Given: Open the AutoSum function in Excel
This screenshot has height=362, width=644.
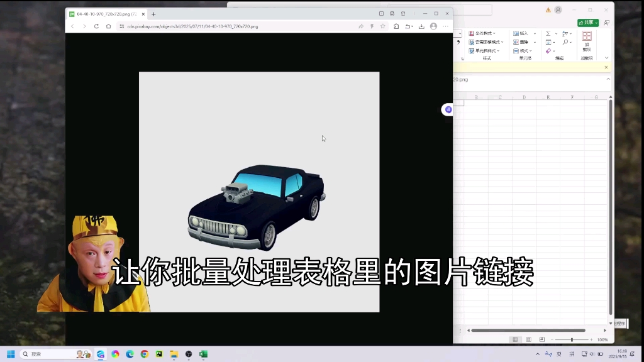Looking at the screenshot, I should tap(548, 34).
